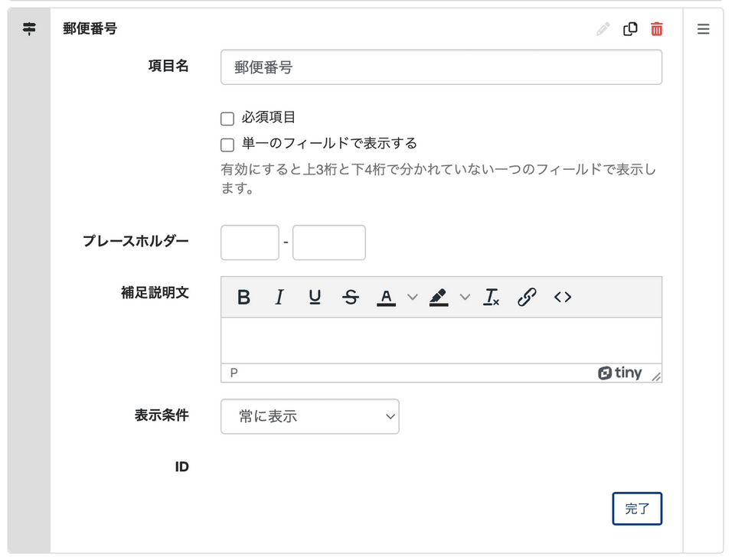Clear formatting with the Tx icon

pos(491,298)
